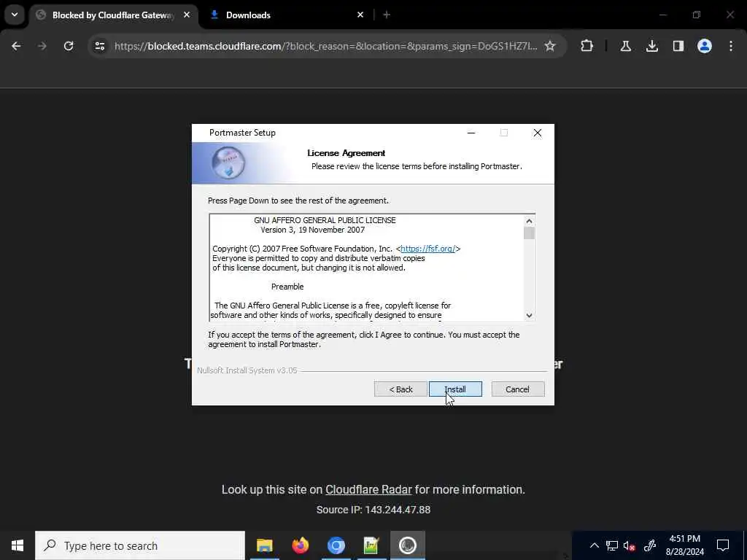Open the browser Extensions menu
This screenshot has width=747, height=560.
coord(587,46)
